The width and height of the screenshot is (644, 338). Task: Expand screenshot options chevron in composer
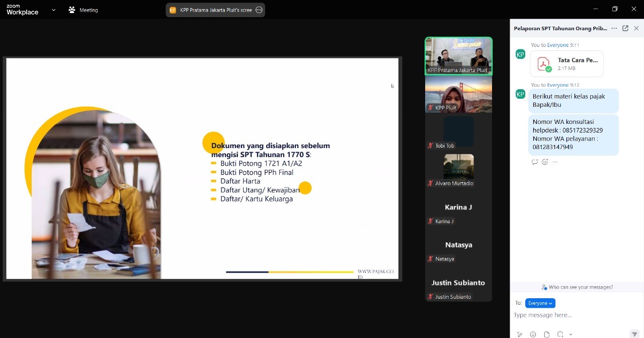click(x=571, y=334)
